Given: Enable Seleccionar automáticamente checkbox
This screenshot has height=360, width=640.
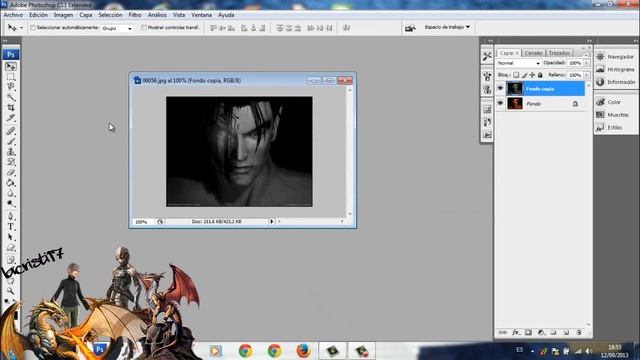Looking at the screenshot, I should point(33,28).
